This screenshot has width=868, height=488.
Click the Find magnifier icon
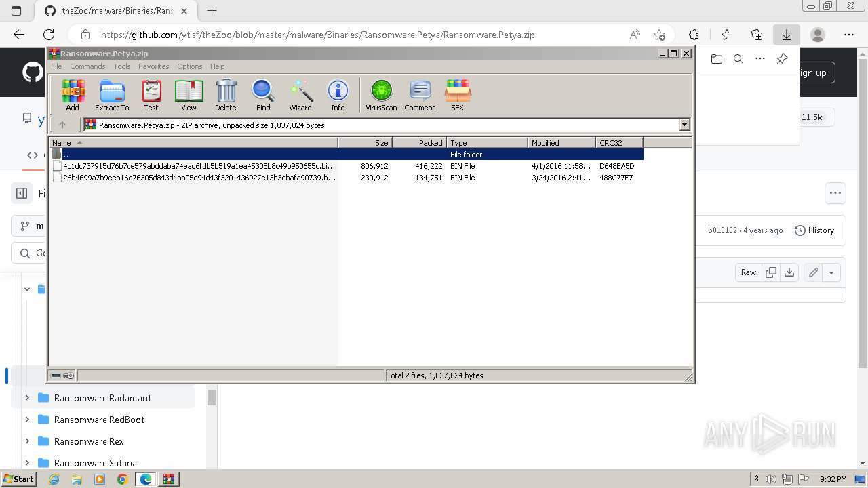(263, 95)
